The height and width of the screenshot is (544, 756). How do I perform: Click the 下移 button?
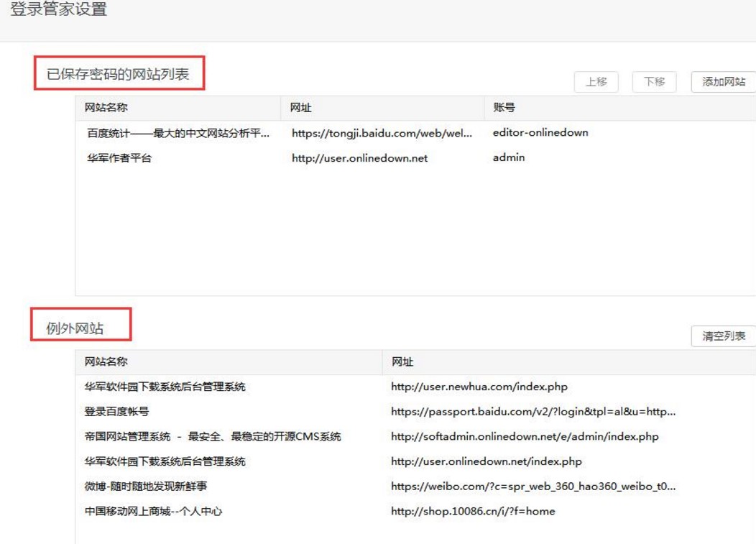click(x=654, y=81)
